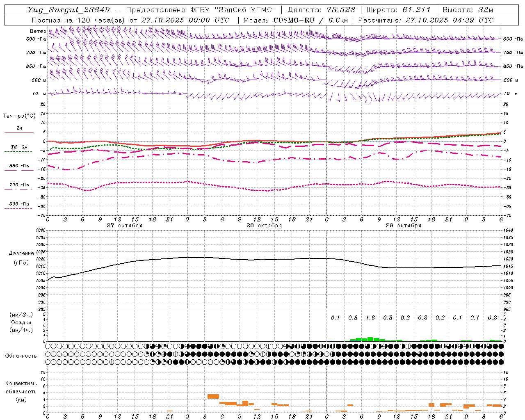Click '700 гПа' entry in temperature legend

[x=19, y=185]
